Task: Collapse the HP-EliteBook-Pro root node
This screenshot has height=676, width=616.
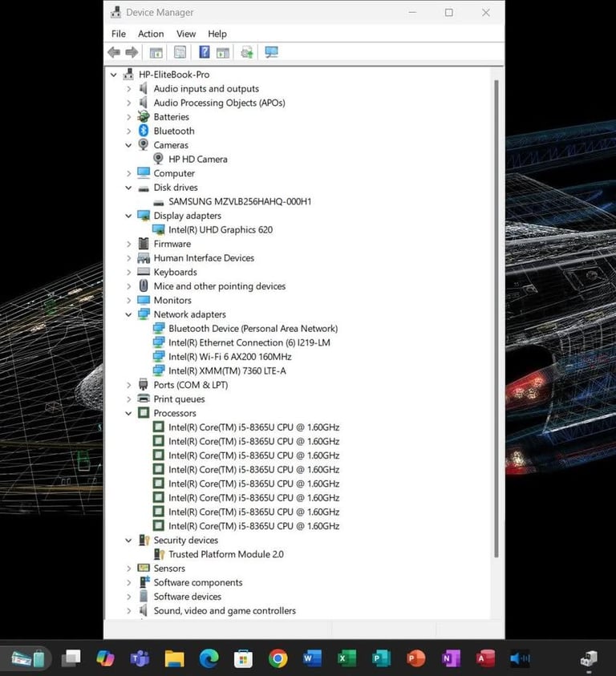Action: [113, 75]
